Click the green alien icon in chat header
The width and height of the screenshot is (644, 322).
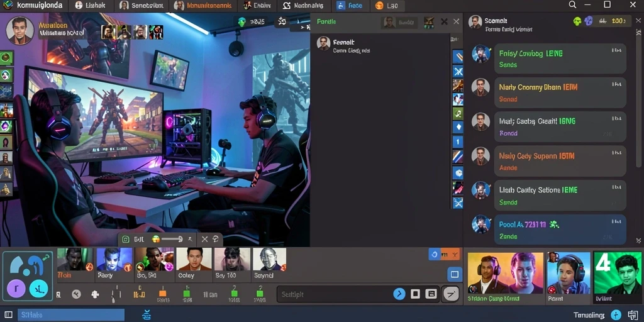577,21
